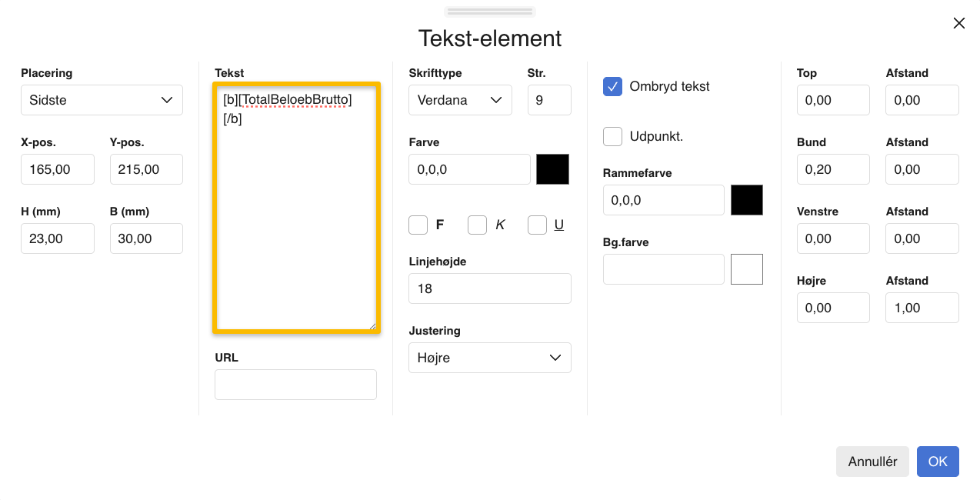The width and height of the screenshot is (980, 500).
Task: Click inside the Tekst textarea
Action: [295, 208]
